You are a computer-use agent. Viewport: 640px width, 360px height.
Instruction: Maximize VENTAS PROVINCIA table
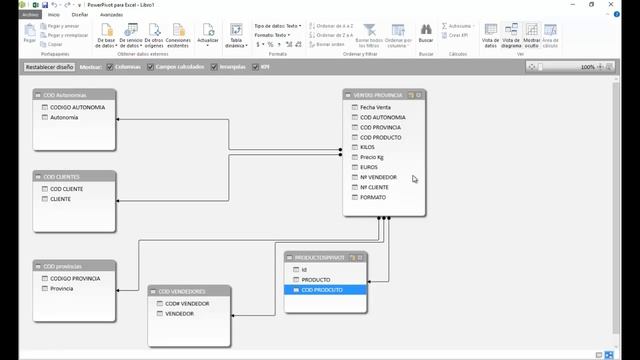click(419, 95)
